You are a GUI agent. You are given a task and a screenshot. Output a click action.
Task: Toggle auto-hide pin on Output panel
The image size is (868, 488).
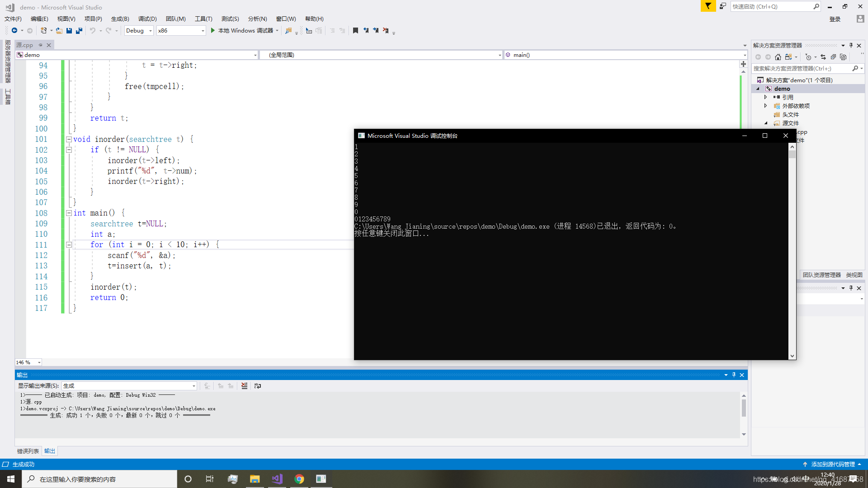[x=734, y=375]
